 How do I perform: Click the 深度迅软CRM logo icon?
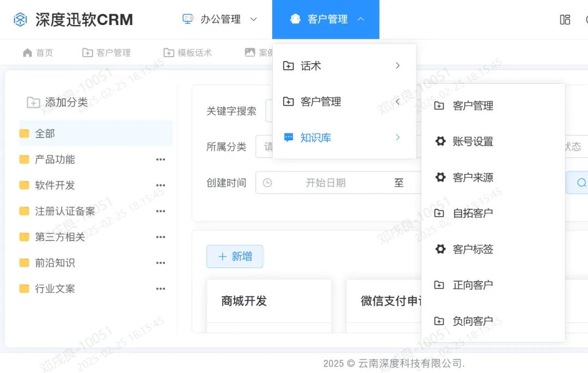[x=20, y=19]
